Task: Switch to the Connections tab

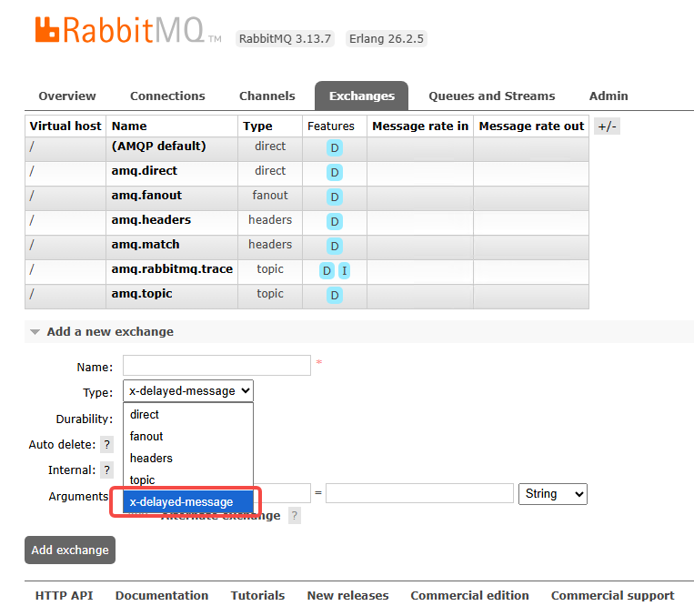Action: click(167, 96)
